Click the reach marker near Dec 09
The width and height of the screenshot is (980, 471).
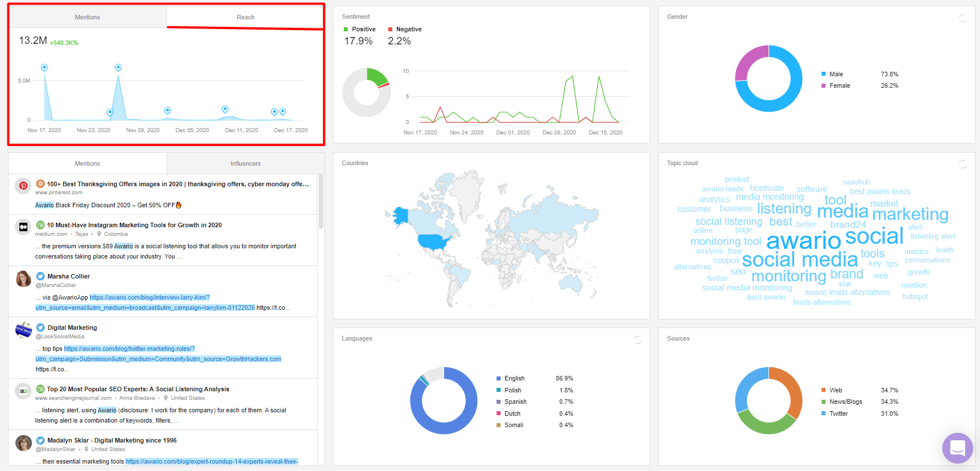pos(225,109)
